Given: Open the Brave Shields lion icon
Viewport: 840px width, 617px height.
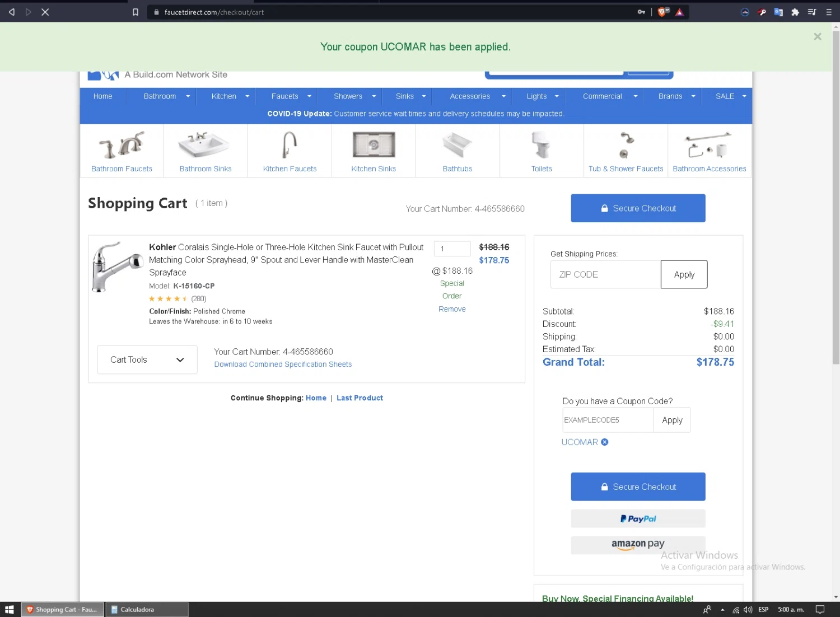Looking at the screenshot, I should (x=663, y=12).
